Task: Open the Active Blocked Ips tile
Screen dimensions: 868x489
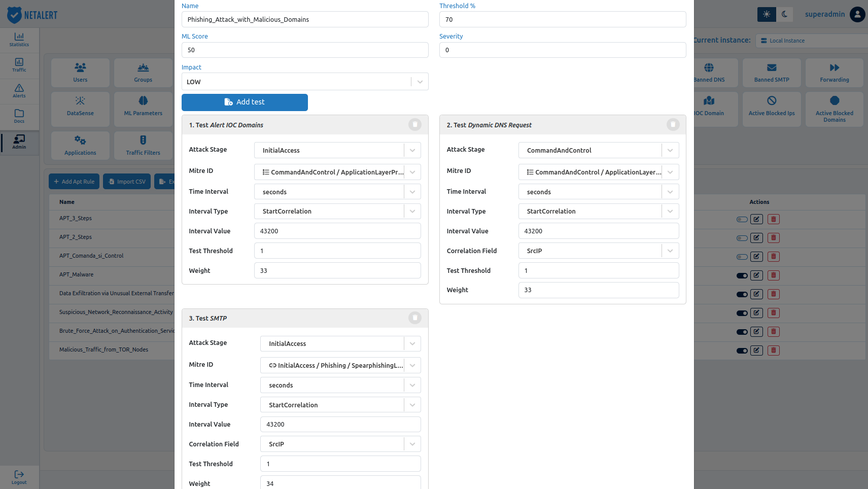Action: coord(772,109)
